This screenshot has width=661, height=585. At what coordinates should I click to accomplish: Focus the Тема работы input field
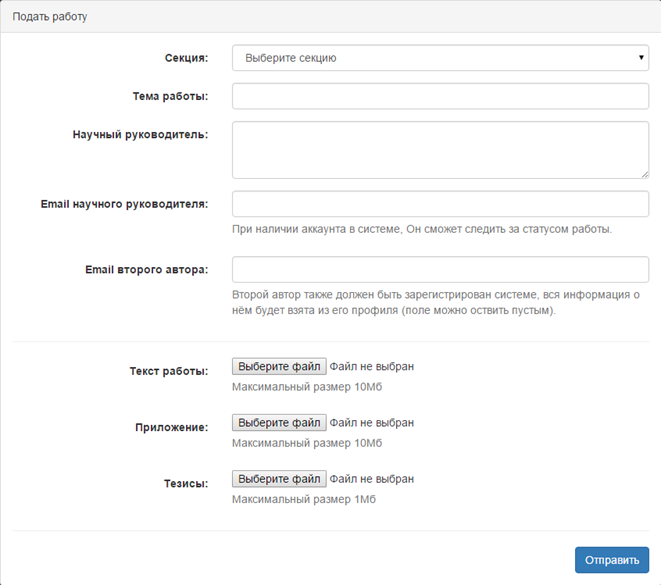[440, 96]
